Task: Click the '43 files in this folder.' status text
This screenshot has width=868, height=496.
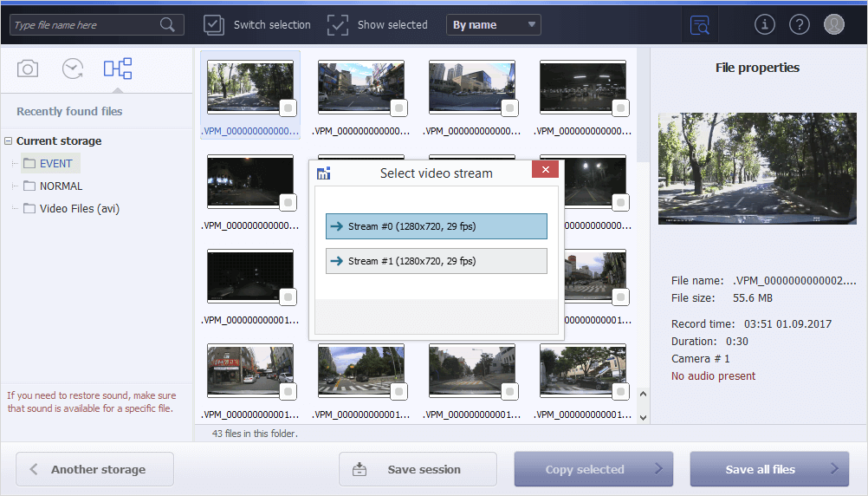Action: tap(255, 434)
